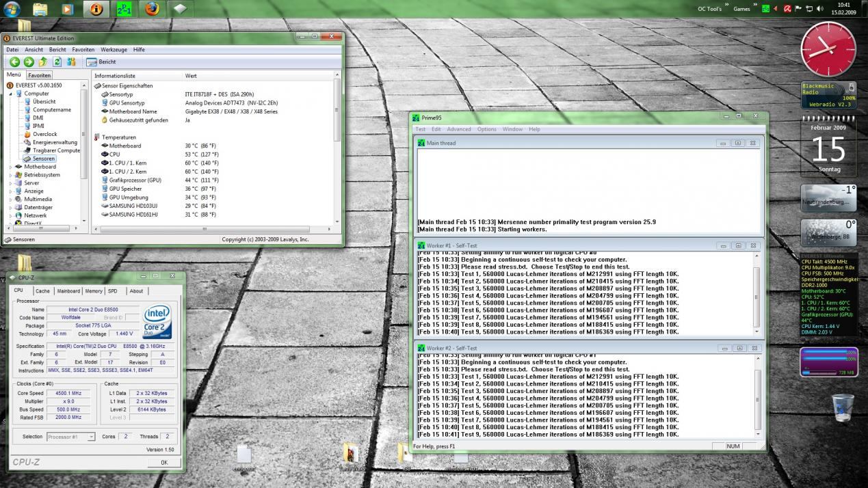
Task: Open the Datei menu in EVEREST
Action: (x=12, y=50)
